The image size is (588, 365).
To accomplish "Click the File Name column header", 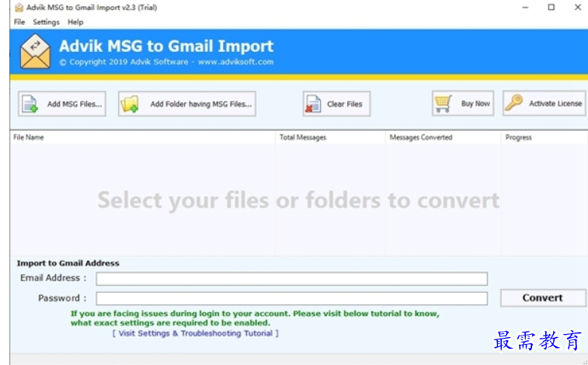I will (142, 137).
